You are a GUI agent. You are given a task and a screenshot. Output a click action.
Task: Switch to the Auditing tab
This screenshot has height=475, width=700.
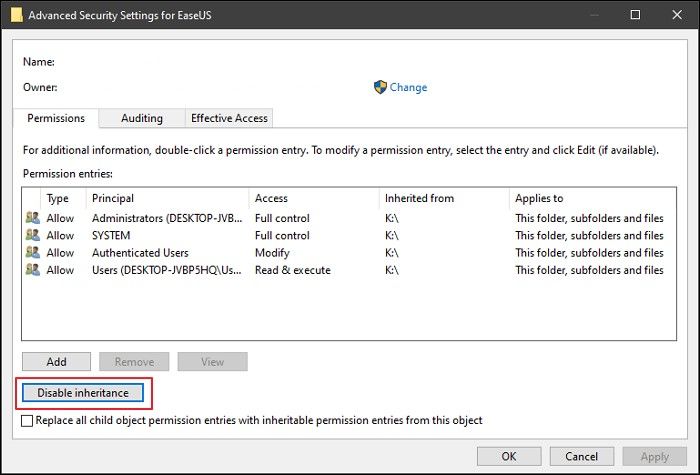click(142, 118)
